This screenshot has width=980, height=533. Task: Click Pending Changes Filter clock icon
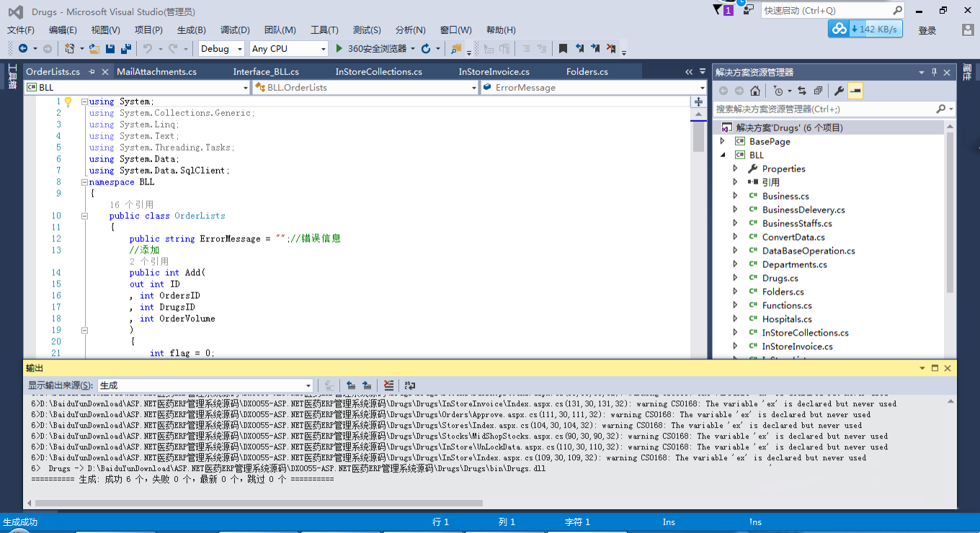point(778,91)
